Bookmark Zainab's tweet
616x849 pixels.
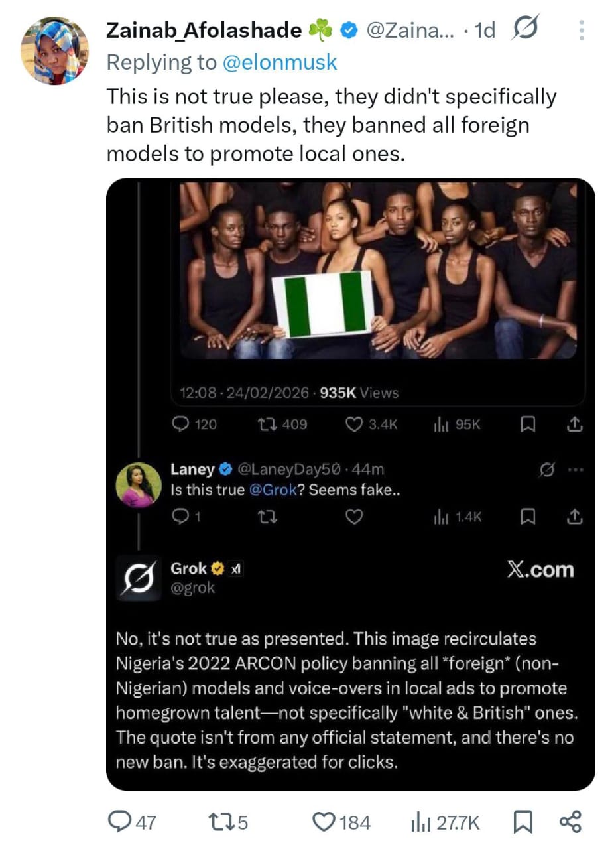(x=522, y=822)
